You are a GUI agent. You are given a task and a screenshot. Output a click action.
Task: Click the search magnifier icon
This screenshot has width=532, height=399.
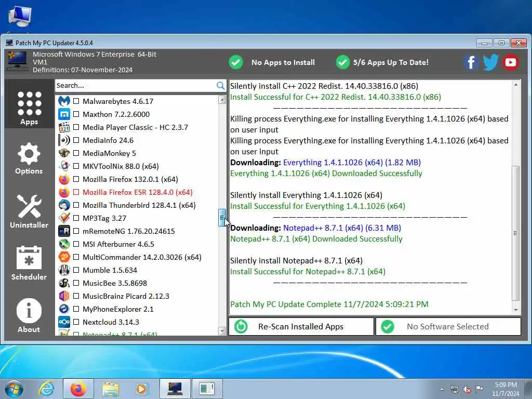pos(220,86)
